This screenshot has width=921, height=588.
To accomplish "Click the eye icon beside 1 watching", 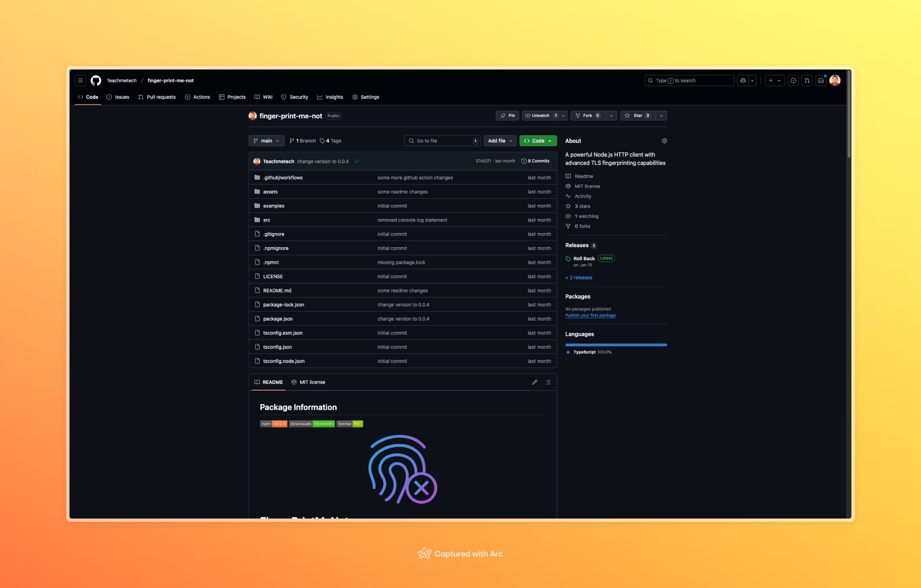I will [568, 216].
